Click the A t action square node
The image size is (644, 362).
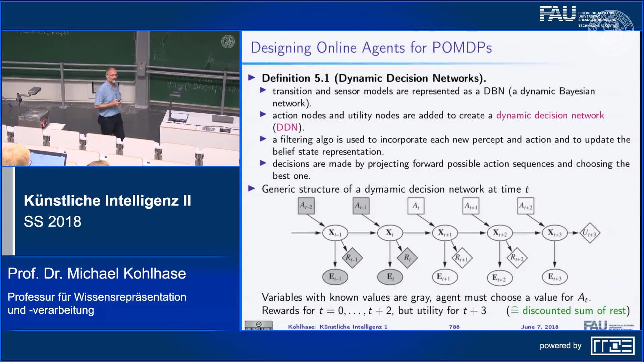click(416, 206)
